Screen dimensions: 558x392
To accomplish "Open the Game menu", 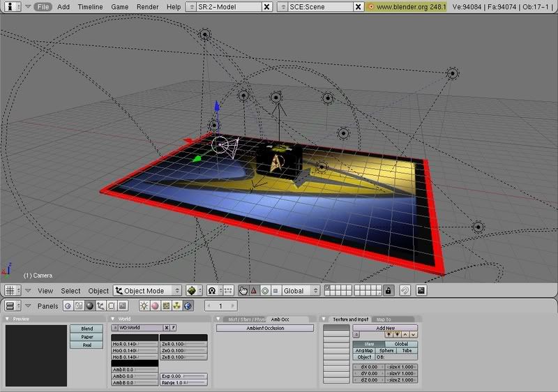I will pyautogui.click(x=119, y=7).
